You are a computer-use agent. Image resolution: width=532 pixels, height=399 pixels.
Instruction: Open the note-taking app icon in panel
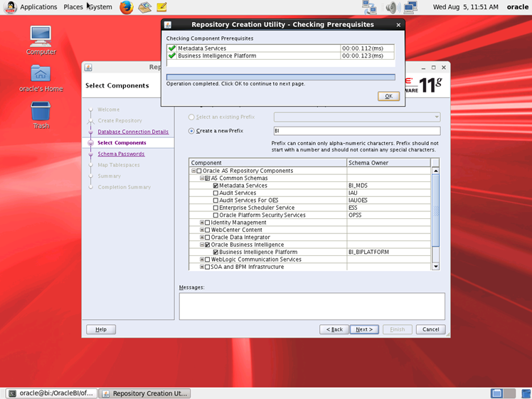click(x=162, y=7)
